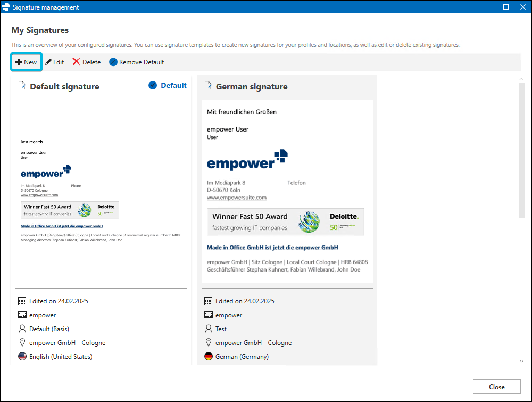
Task: Click document icon beside Default signature title
Action: click(x=22, y=85)
